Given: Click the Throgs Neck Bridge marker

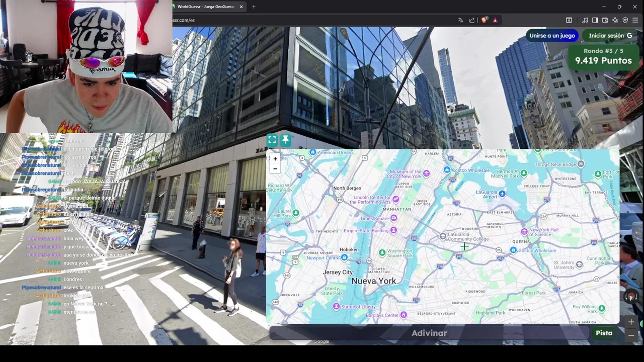Looking at the screenshot, I should coord(581,164).
